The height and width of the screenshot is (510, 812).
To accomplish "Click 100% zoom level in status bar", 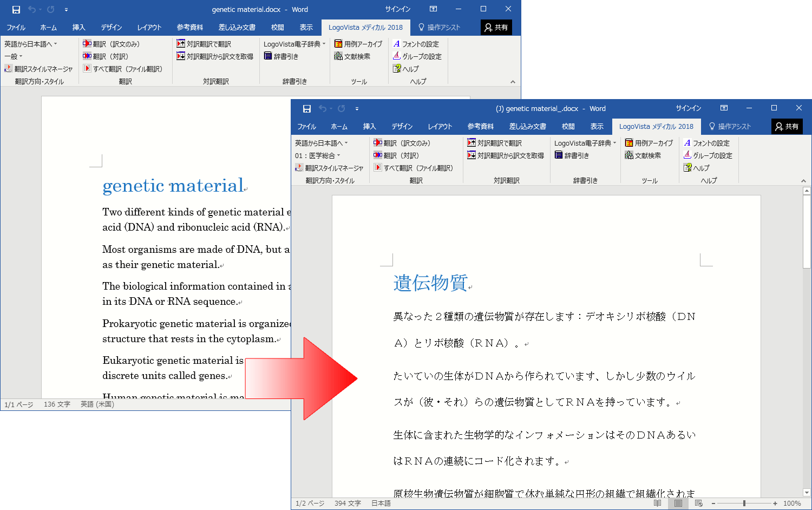I will tap(792, 504).
